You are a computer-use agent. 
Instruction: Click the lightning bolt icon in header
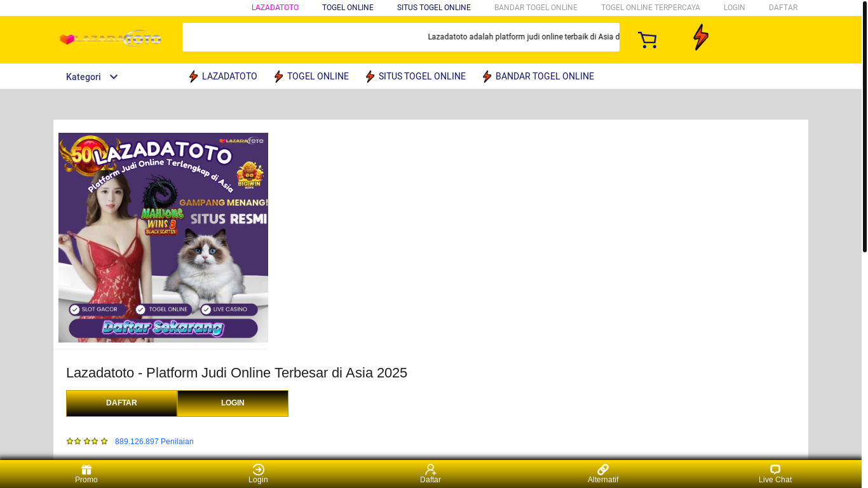tap(701, 37)
